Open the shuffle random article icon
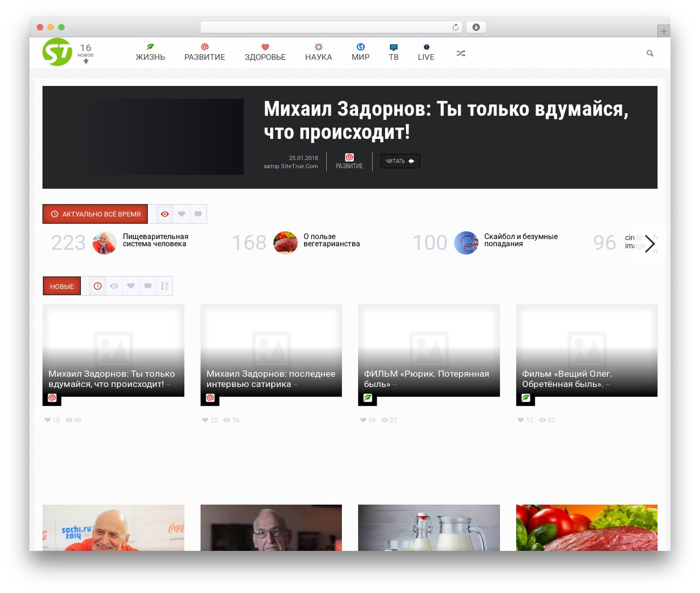 461,53
